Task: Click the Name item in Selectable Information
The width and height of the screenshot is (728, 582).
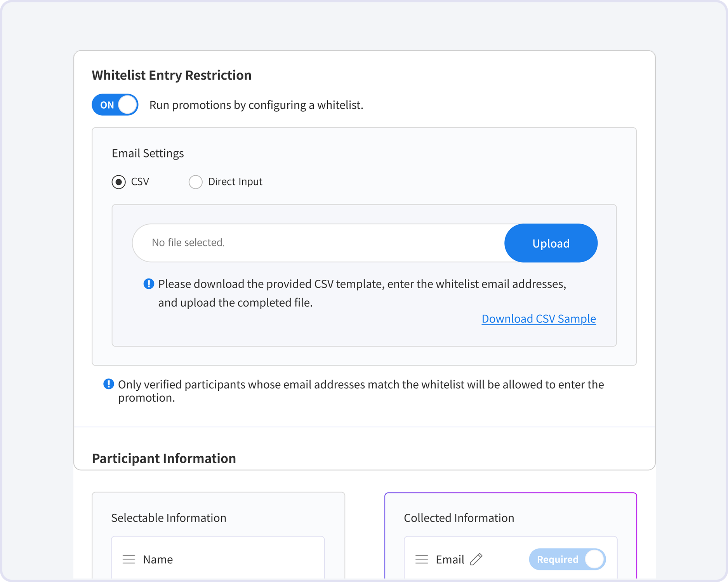Action: tap(158, 559)
